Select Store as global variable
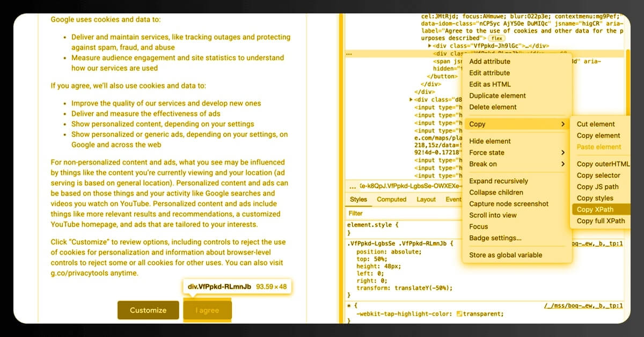 click(506, 255)
